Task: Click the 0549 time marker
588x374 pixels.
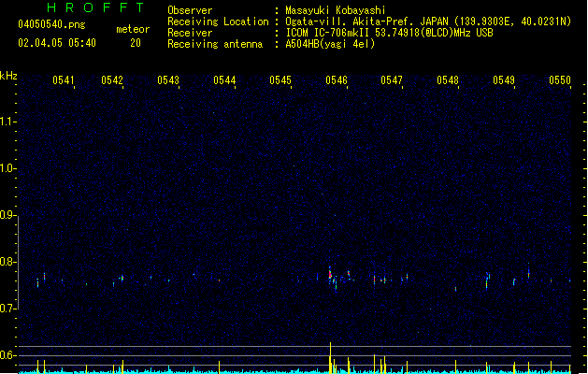Action: tap(504, 80)
